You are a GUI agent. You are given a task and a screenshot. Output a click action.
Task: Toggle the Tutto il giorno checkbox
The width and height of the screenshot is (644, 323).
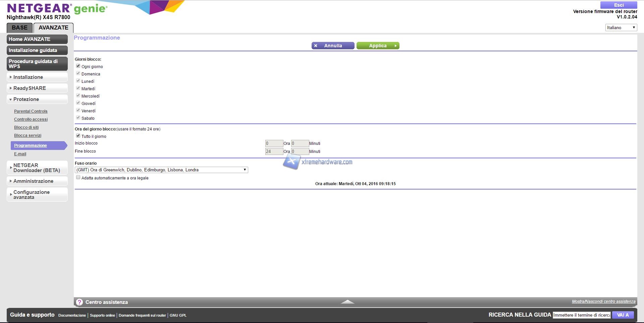(x=78, y=136)
